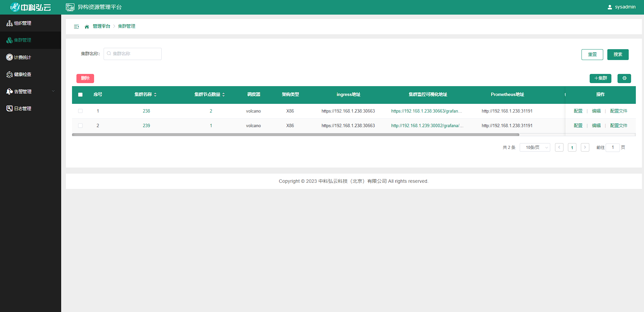Toggle the select-all checkbox in table header
The height and width of the screenshot is (312, 644).
coord(80,95)
